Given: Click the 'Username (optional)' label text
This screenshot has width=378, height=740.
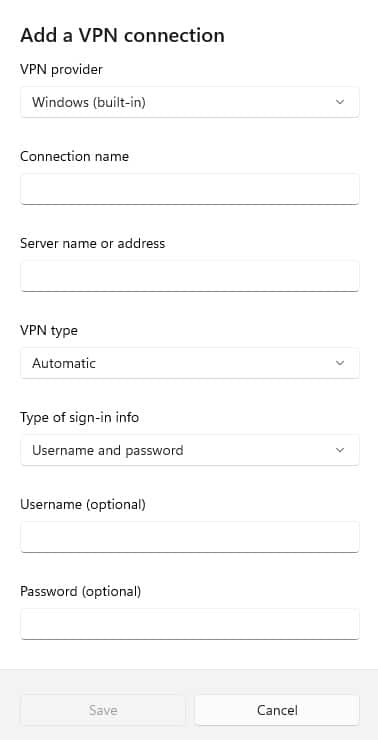Looking at the screenshot, I should tap(83, 505).
